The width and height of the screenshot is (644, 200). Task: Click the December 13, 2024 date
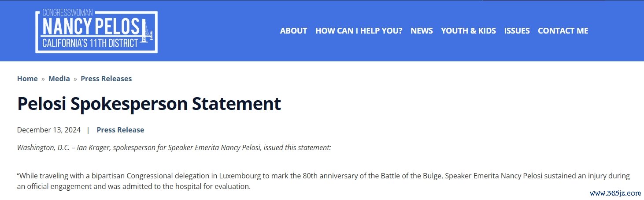click(49, 130)
